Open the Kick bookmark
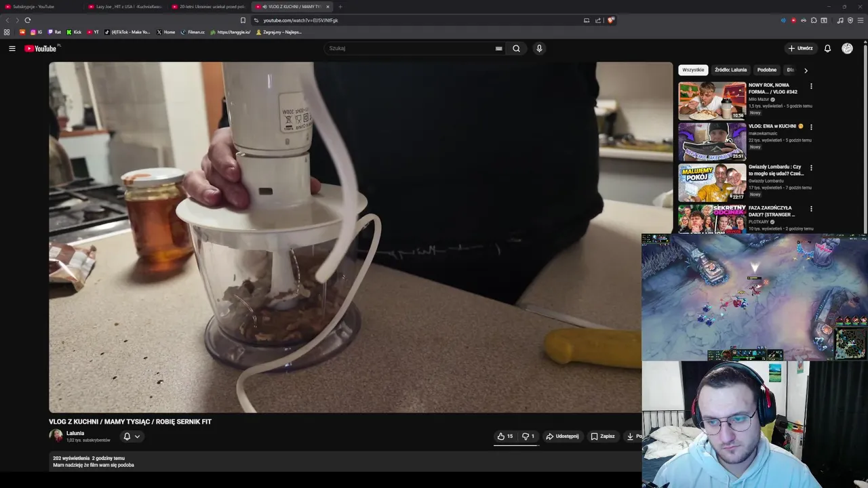The width and height of the screenshot is (868, 488). 74,32
